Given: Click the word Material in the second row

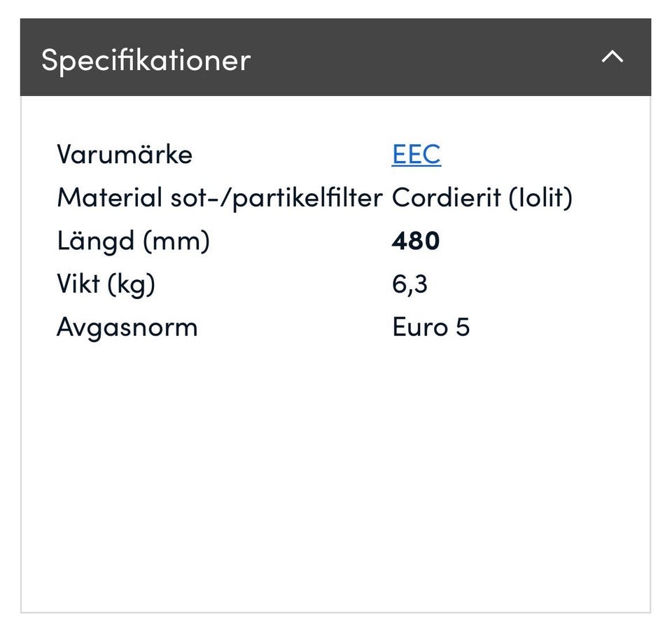Looking at the screenshot, I should [110, 198].
